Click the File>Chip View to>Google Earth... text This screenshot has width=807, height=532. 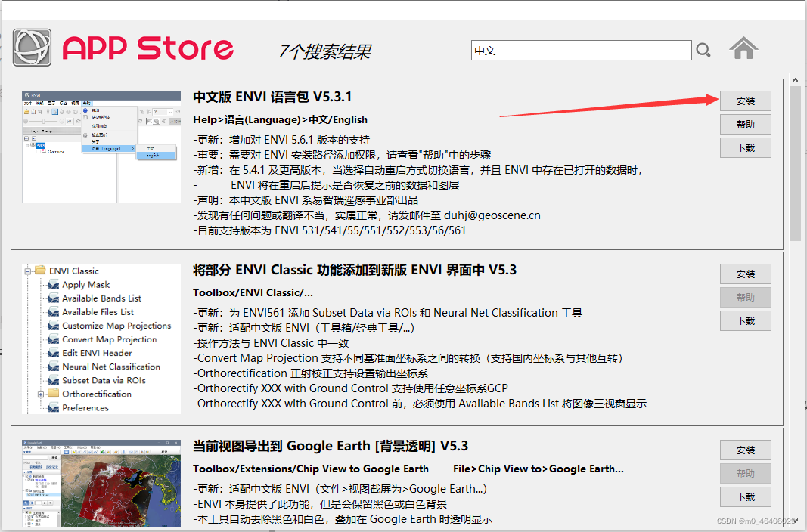click(x=539, y=469)
